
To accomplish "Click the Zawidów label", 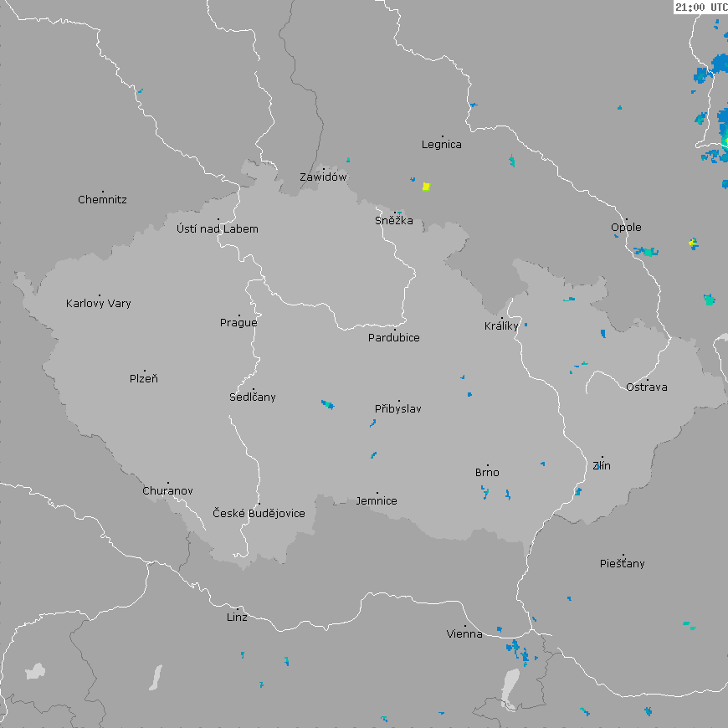I will pyautogui.click(x=323, y=177).
